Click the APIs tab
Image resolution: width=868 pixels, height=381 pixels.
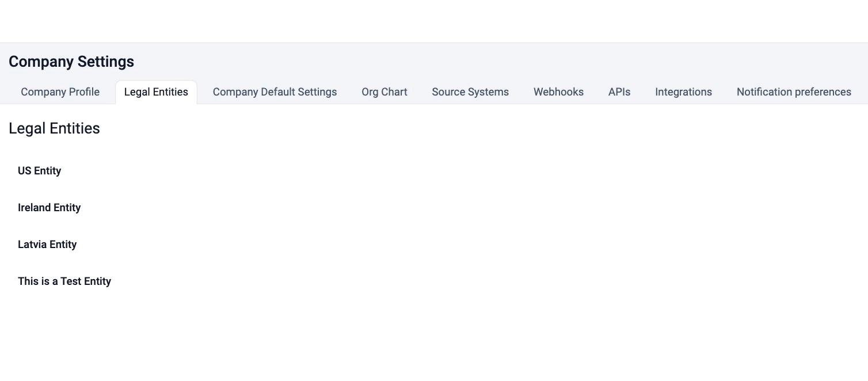[x=619, y=92]
